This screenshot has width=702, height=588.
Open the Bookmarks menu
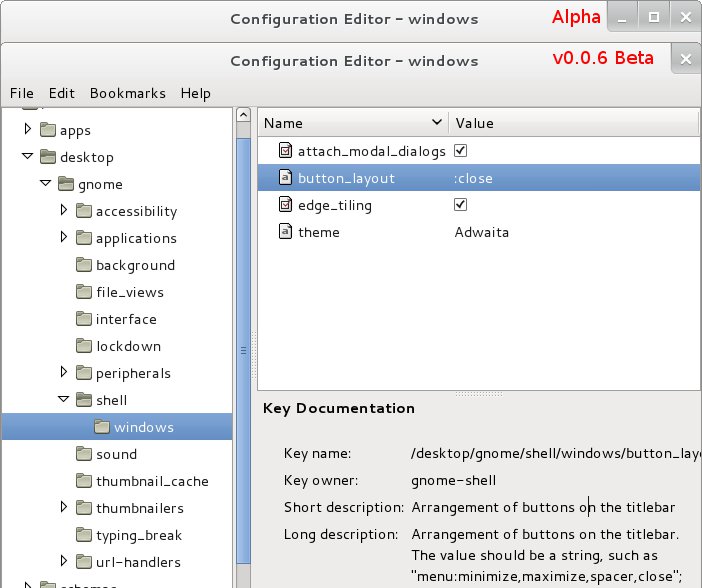point(127,93)
